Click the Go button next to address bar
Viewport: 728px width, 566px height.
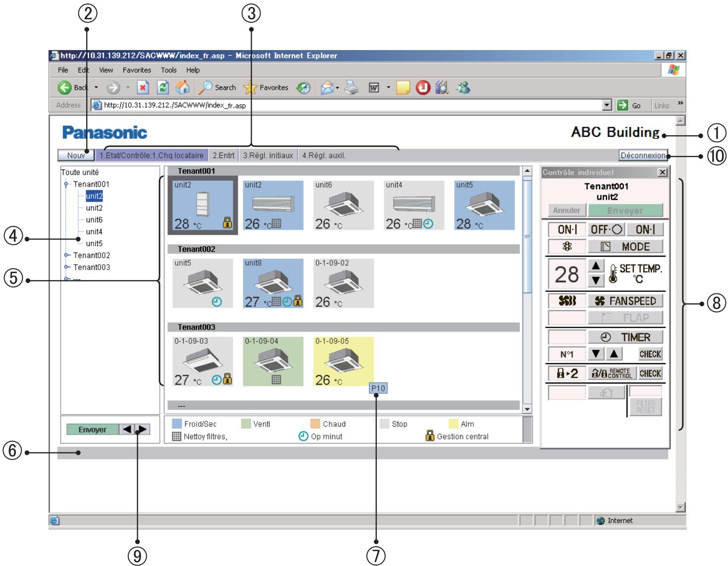click(629, 105)
